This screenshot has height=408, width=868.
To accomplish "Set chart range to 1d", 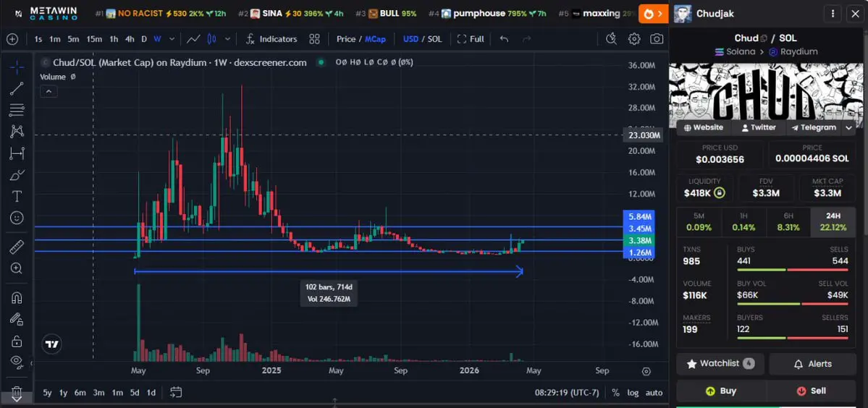I will [151, 393].
